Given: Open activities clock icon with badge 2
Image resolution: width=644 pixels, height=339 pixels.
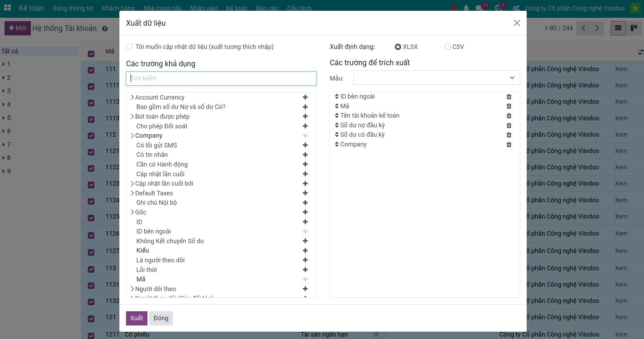Looking at the screenshot, I should [499, 8].
